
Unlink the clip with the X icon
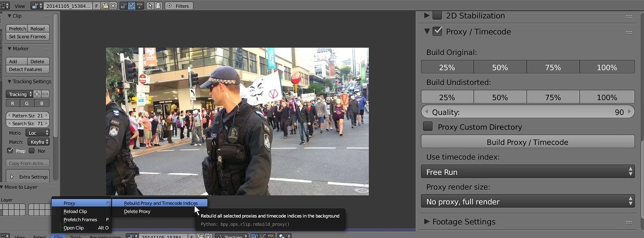tap(113, 6)
